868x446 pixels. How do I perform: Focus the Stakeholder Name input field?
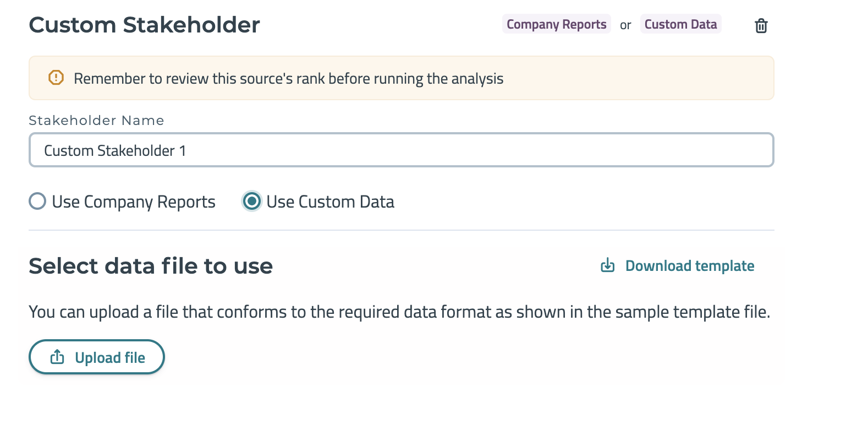point(402,150)
